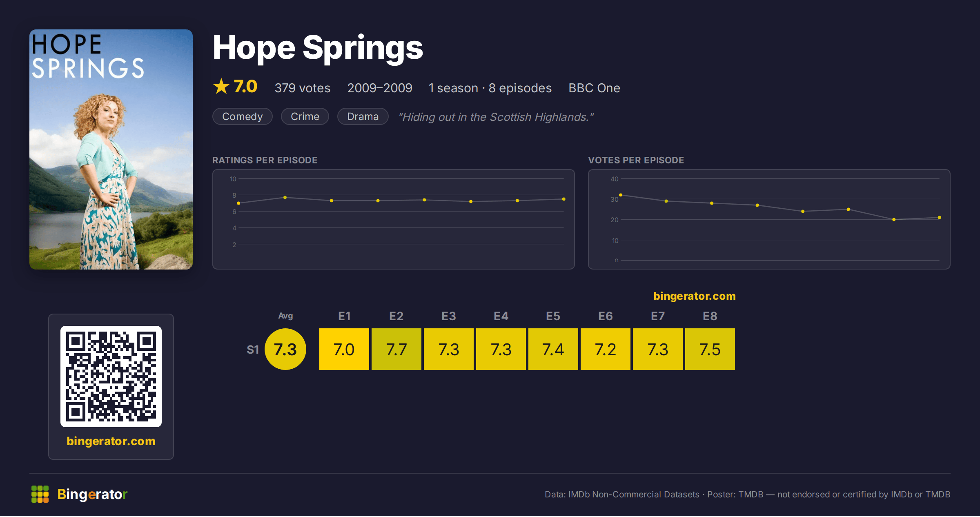Click the Bingerator grid logo icon
Viewport: 980px width, 517px height.
point(40,494)
